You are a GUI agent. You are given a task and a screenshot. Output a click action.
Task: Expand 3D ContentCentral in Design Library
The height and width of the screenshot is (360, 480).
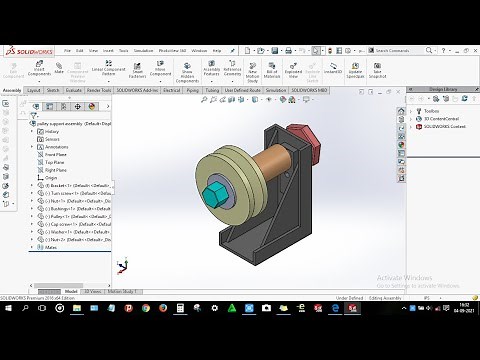click(411, 119)
